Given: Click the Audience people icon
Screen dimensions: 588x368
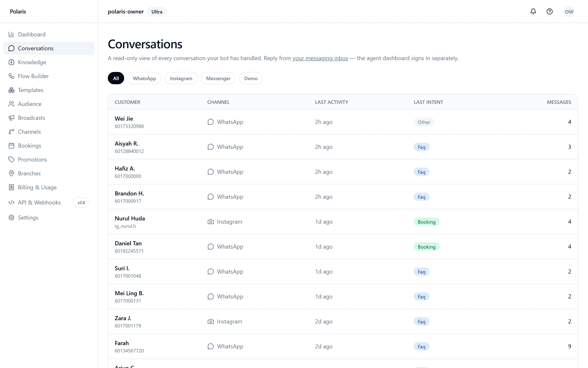Looking at the screenshot, I should (11, 104).
